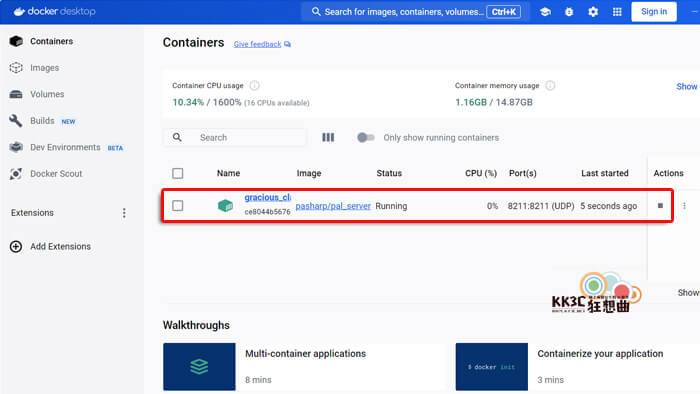700x394 pixels.
Task: Open Multi-container applications walkthrough thumbnail
Action: coord(199,367)
